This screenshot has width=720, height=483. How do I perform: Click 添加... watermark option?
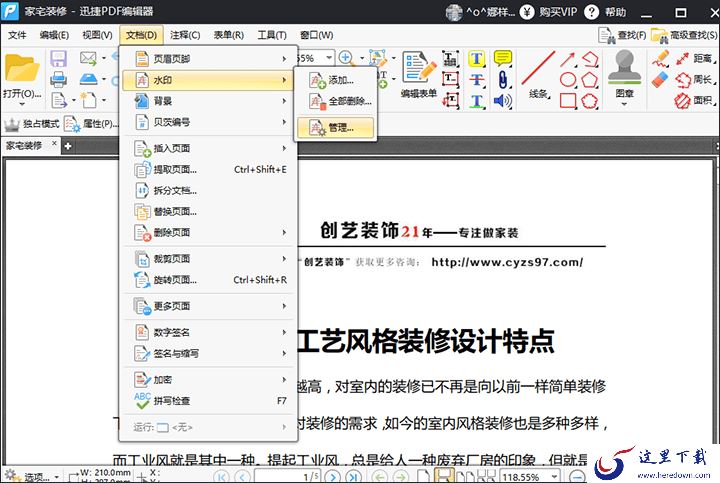[335, 80]
